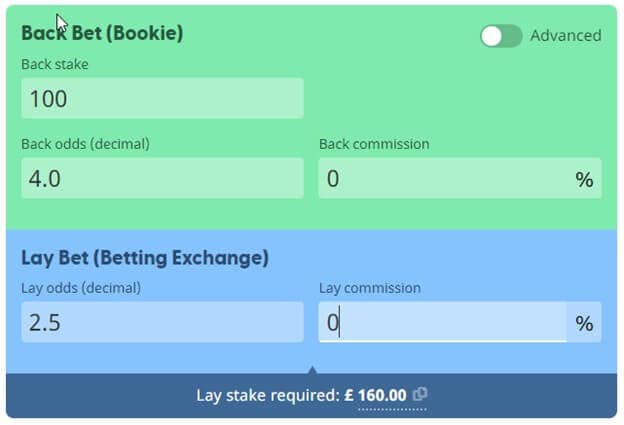Click the Lay commission label
This screenshot has height=425, width=624.
click(x=370, y=288)
